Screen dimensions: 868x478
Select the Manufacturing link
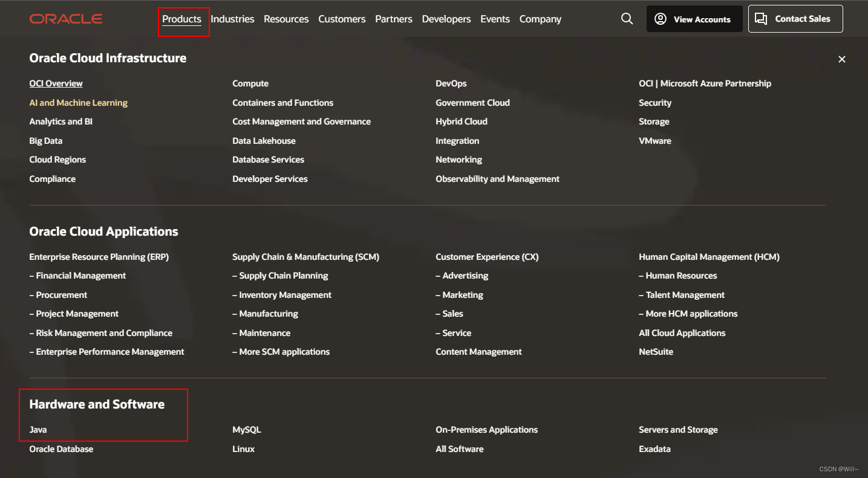pyautogui.click(x=266, y=314)
